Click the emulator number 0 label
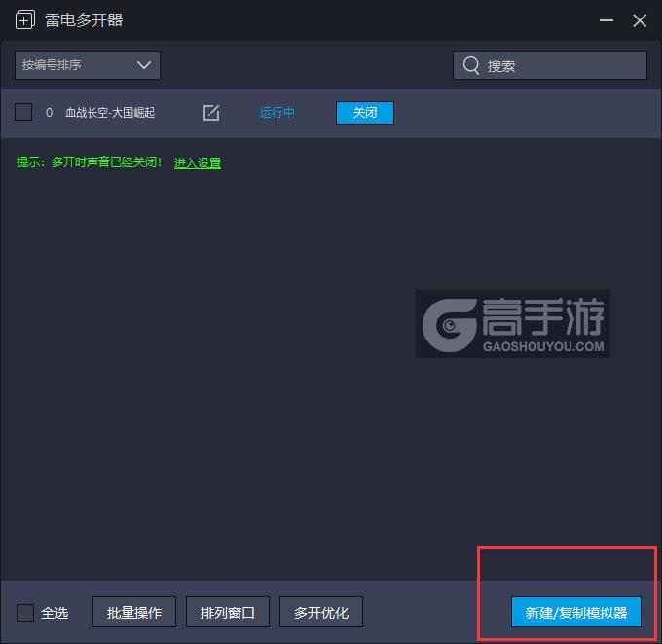This screenshot has width=662, height=644. 49,113
